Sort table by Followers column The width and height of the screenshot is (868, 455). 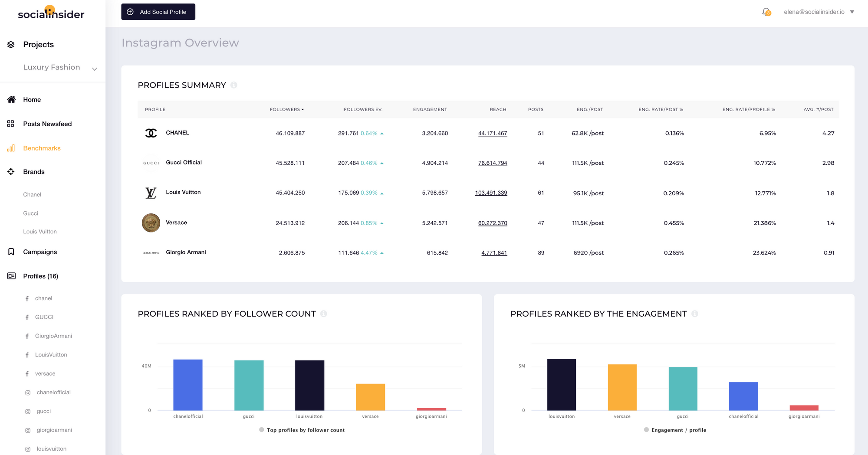(x=287, y=109)
